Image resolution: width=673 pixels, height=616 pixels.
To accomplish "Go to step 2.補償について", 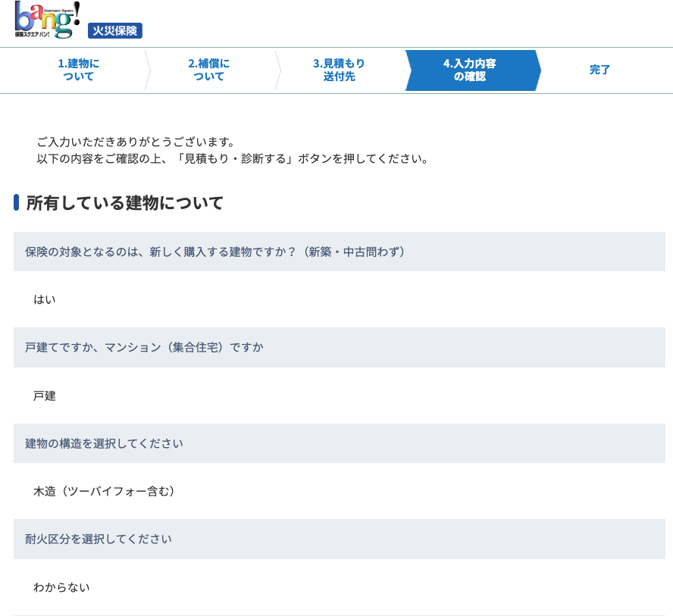I will tap(208, 70).
